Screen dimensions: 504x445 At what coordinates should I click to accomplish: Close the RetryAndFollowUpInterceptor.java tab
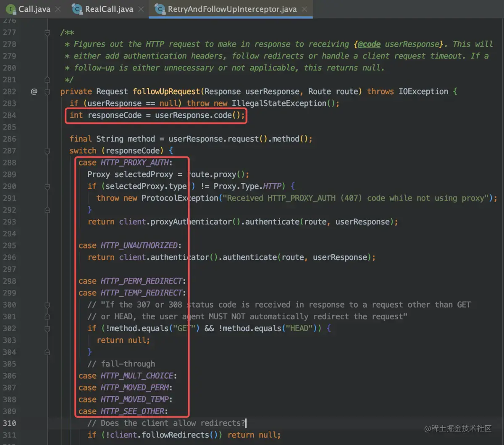(304, 9)
